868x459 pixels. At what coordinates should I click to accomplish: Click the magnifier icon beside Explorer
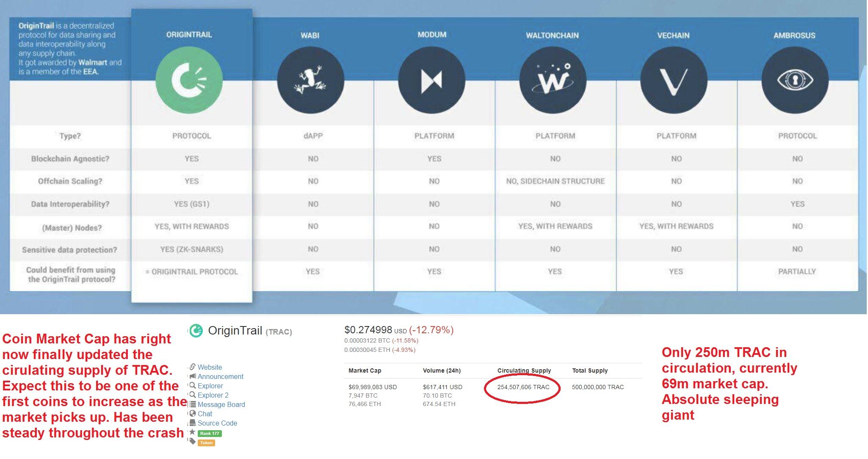193,385
